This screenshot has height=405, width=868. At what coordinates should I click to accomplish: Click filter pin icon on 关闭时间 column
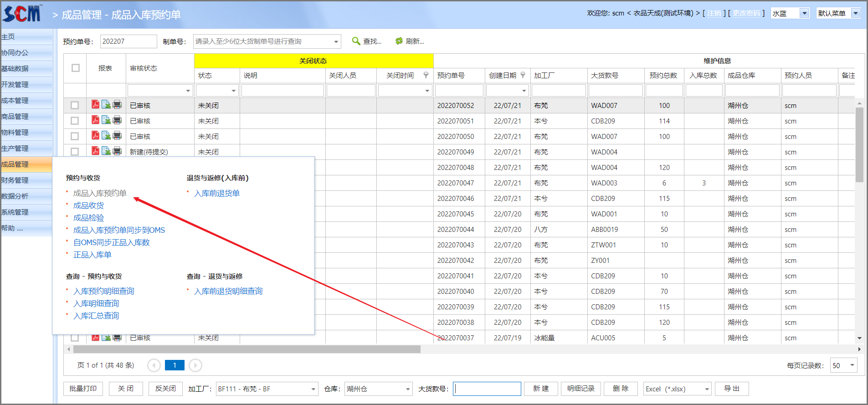pyautogui.click(x=426, y=75)
